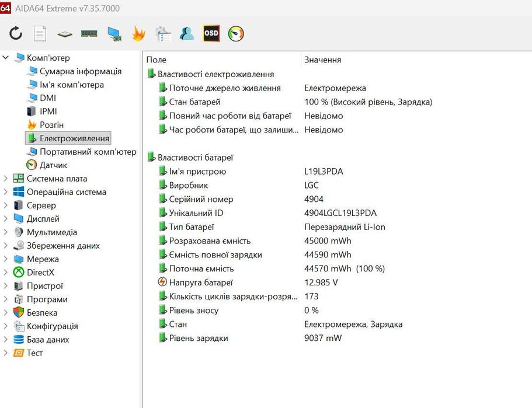
Task: Expand the Безпека tree node
Action: tap(6, 313)
